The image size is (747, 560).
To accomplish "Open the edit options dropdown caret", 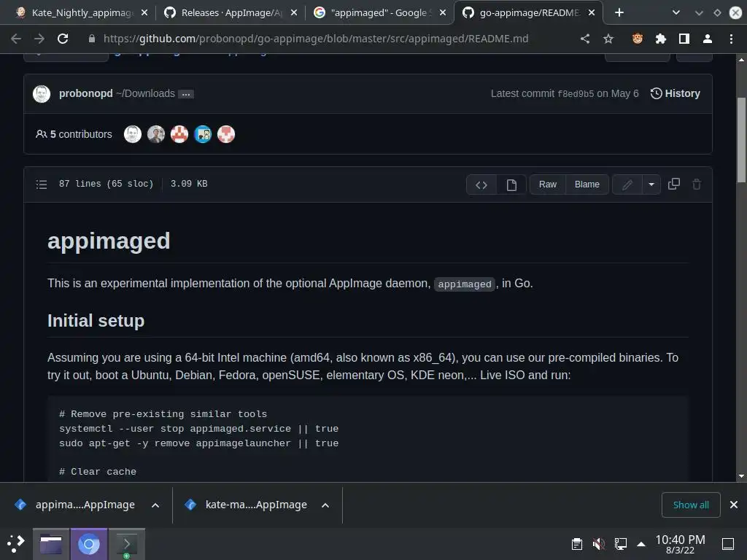I will point(651,184).
